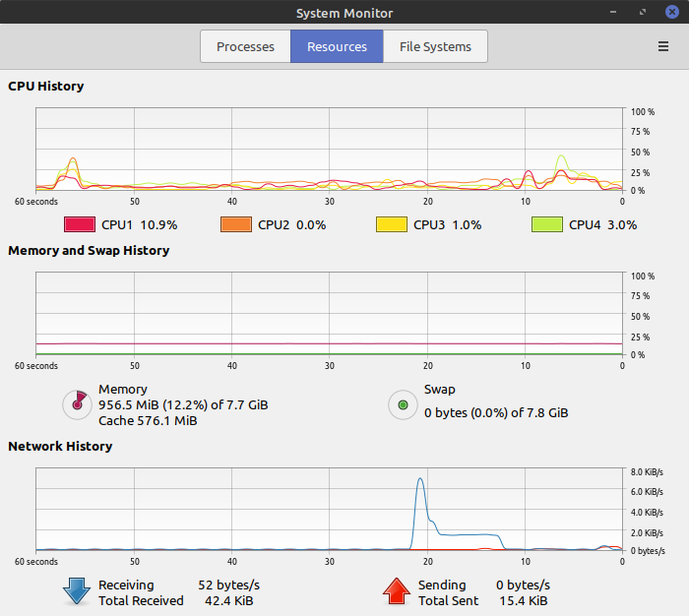689x616 pixels.
Task: Click the CPU History section heading
Action: (46, 86)
